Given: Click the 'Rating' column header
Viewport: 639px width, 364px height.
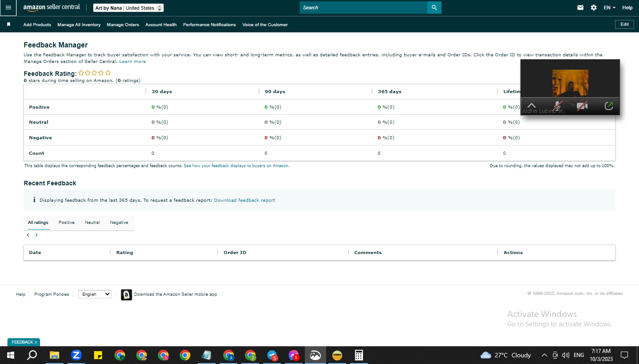Looking at the screenshot, I should tap(125, 253).
